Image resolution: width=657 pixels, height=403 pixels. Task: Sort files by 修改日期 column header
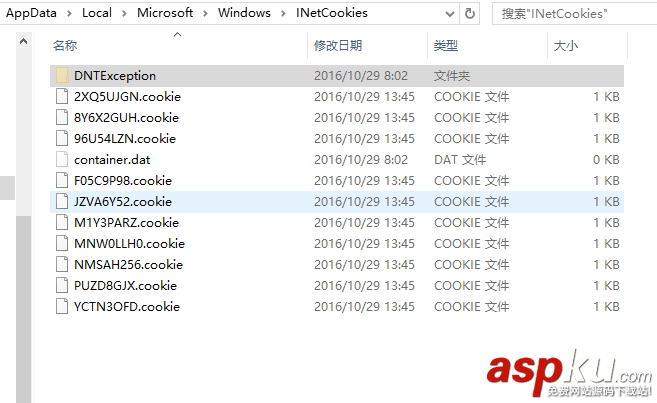point(338,46)
